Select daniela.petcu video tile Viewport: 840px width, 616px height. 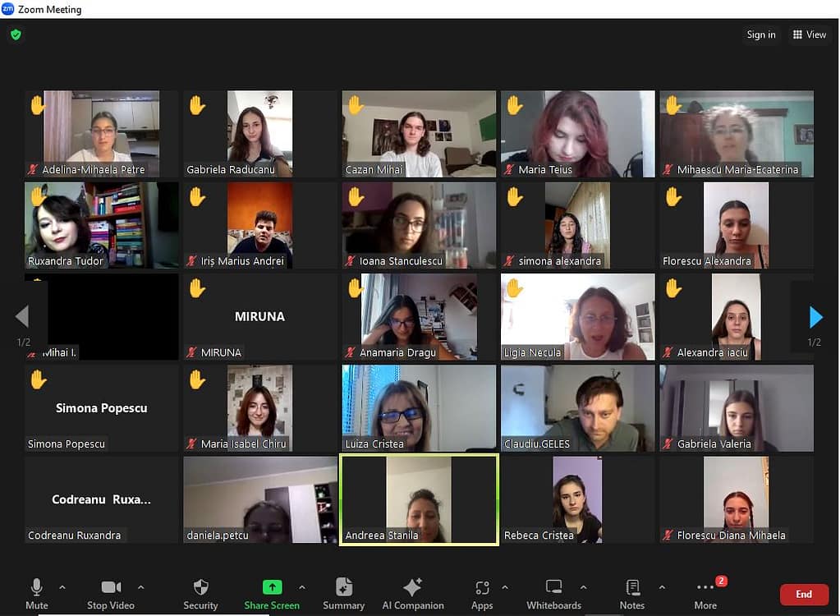click(x=260, y=499)
